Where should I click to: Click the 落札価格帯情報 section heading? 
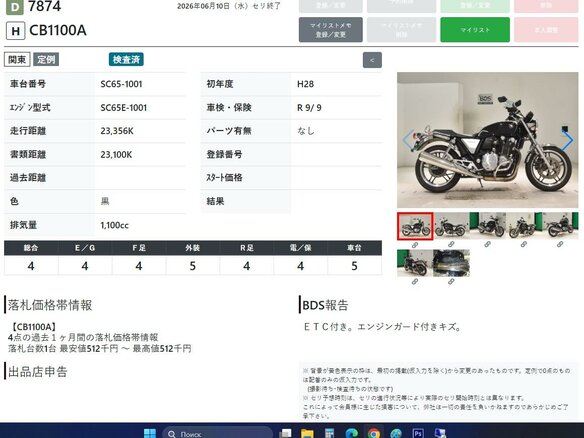tap(50, 305)
